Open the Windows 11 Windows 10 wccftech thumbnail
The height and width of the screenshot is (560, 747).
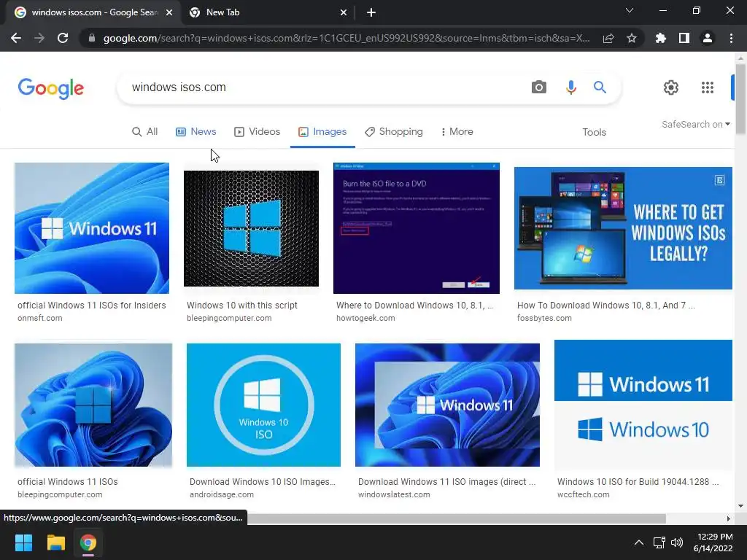pyautogui.click(x=643, y=405)
